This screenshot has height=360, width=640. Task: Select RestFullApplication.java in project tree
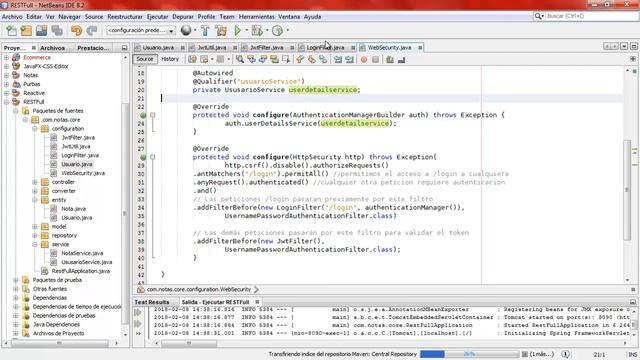coord(80,271)
